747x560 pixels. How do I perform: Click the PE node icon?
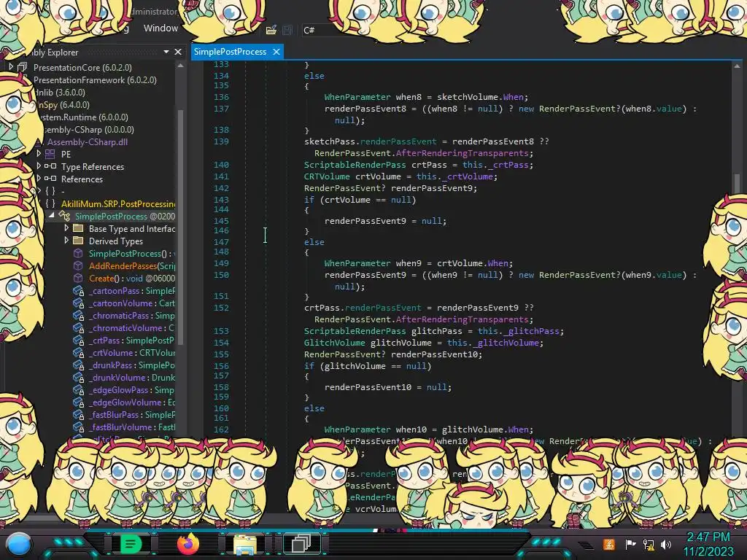tap(50, 154)
